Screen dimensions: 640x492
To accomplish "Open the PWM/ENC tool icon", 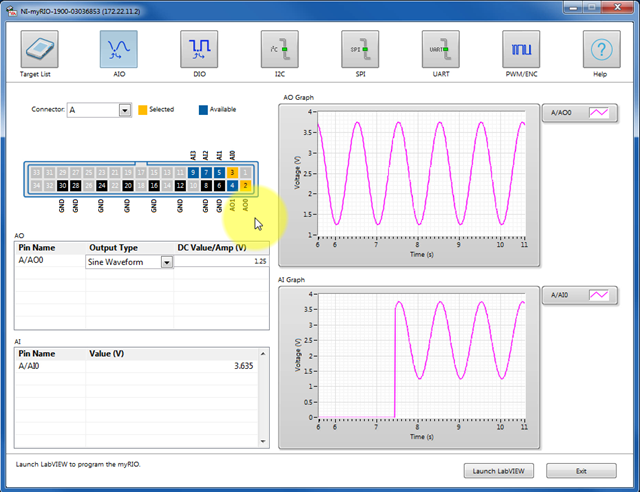I will point(521,49).
